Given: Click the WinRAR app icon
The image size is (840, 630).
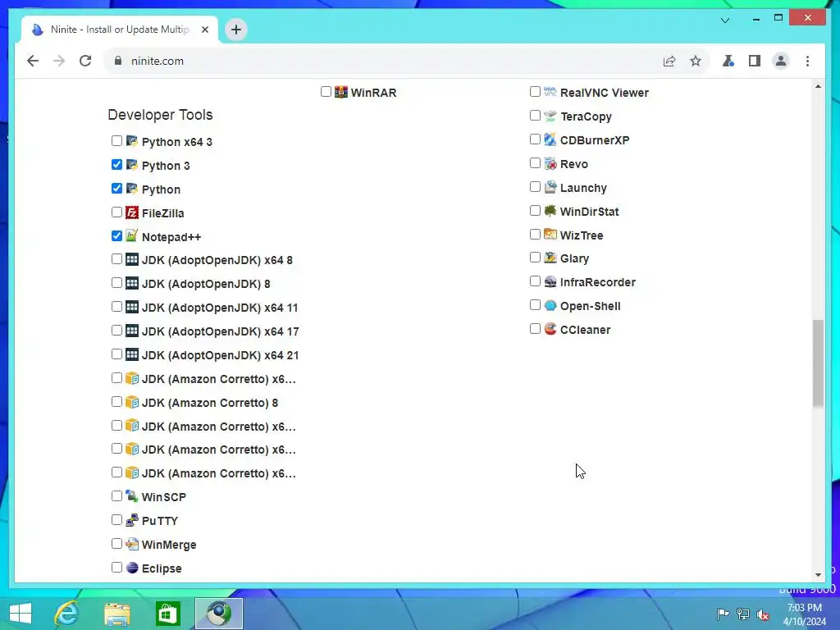Looking at the screenshot, I should pyautogui.click(x=341, y=92).
